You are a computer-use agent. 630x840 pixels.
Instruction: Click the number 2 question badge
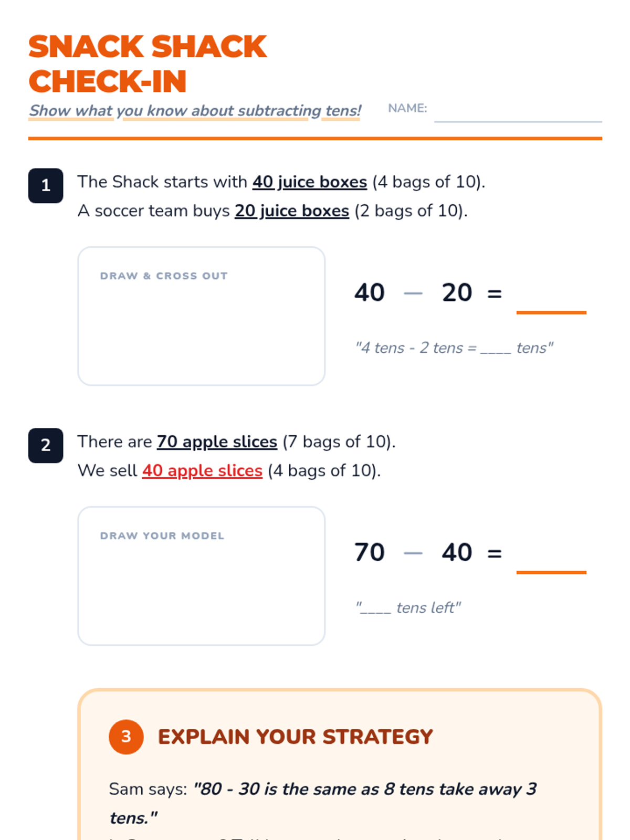[x=46, y=445]
